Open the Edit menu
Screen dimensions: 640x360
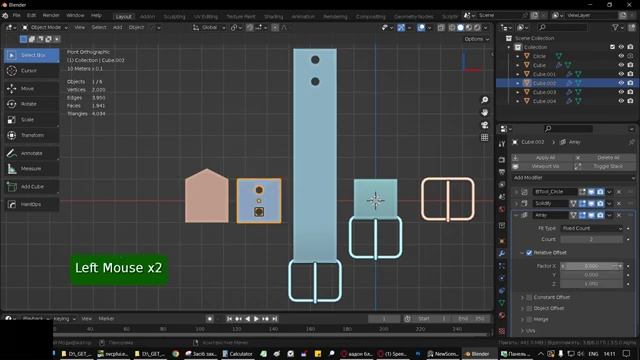31,16
